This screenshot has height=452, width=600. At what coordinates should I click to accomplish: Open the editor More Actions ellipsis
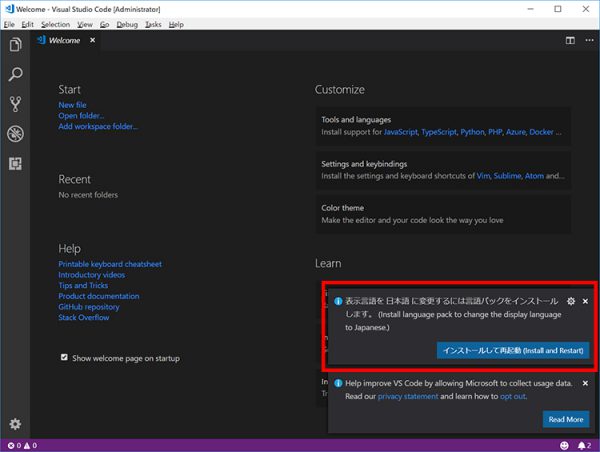[589, 40]
